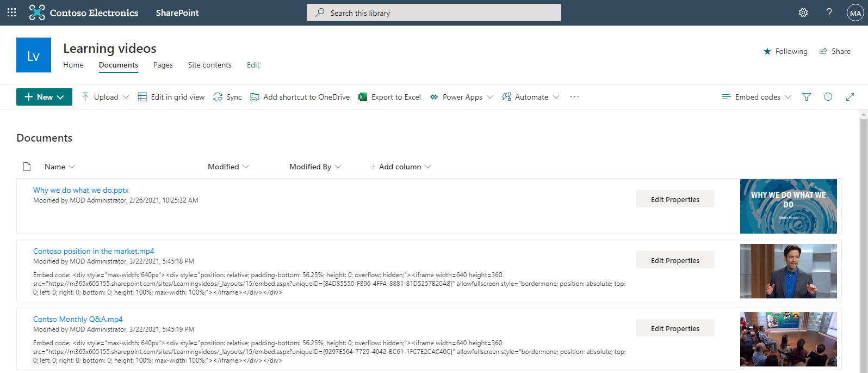
Task: Go to the Pages navigation tab
Action: point(163,65)
